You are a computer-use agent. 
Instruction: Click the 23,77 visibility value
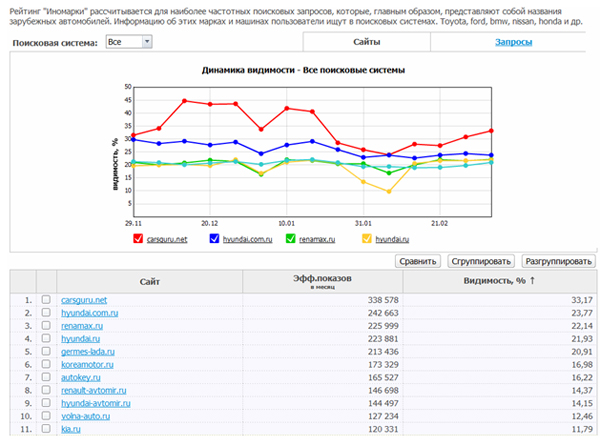582,313
